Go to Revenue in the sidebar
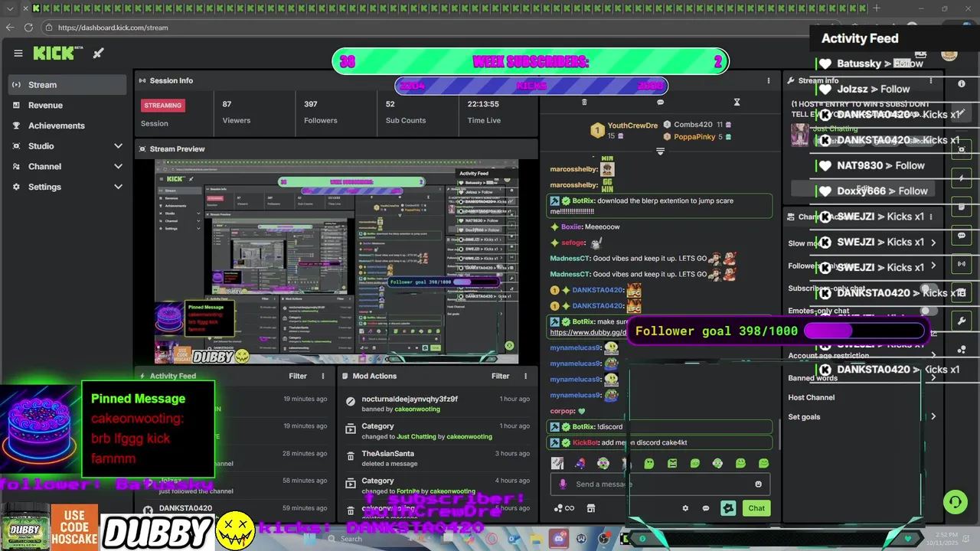This screenshot has width=980, height=551. (68, 106)
